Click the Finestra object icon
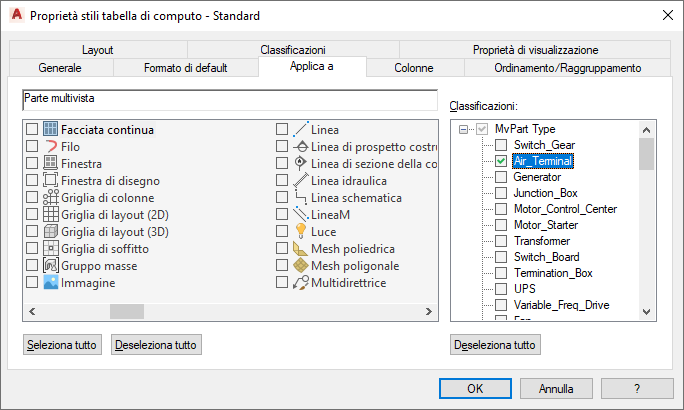Screen dimensions: 684x410 50,163
